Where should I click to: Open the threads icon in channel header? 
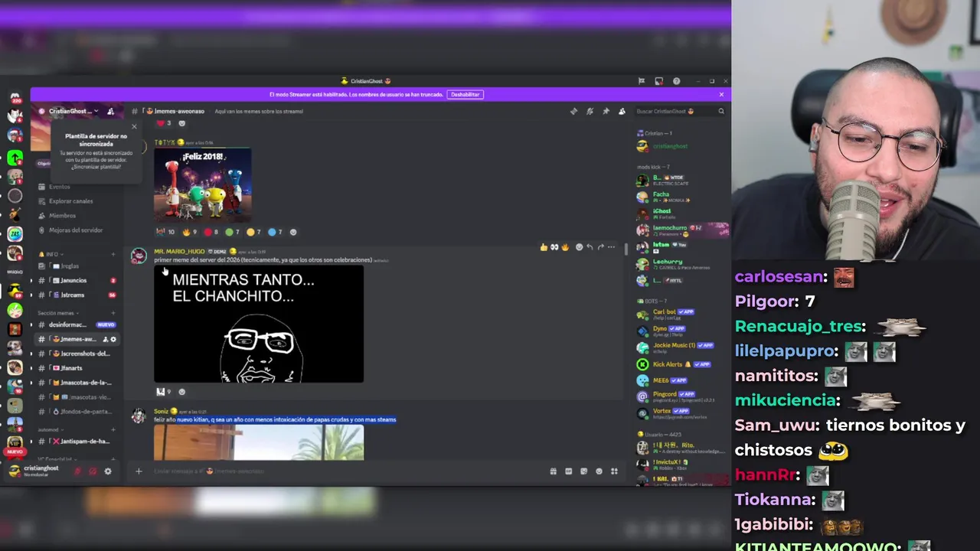(573, 111)
